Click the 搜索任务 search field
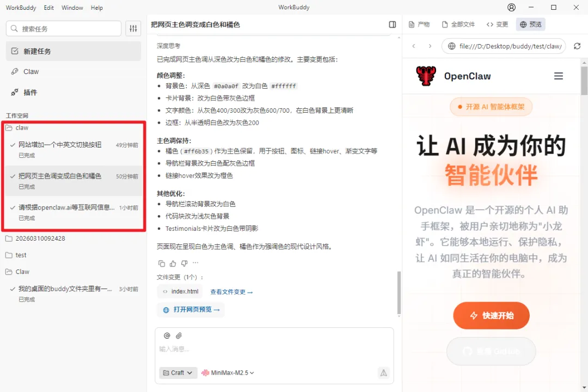The height and width of the screenshot is (392, 588). (64, 29)
